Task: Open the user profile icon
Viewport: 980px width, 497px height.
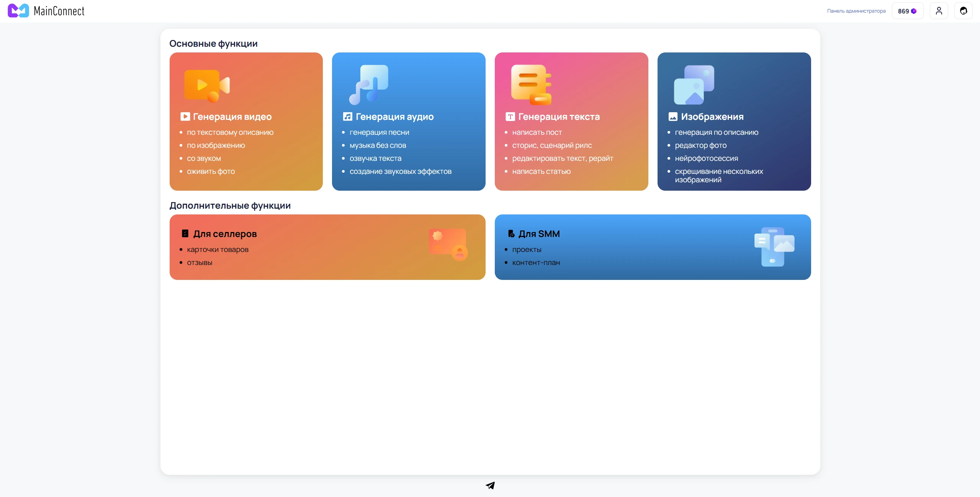Action: click(x=939, y=10)
